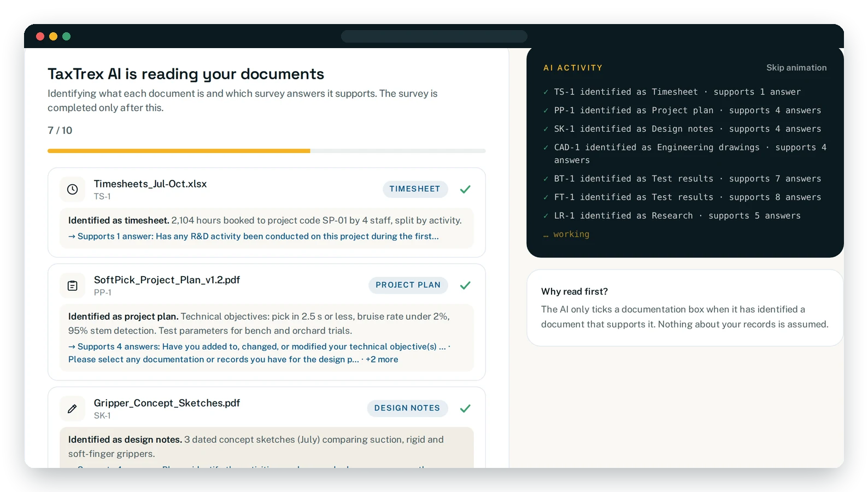The height and width of the screenshot is (492, 868).
Task: Click the DESIGN NOTES tag badge
Action: click(x=407, y=408)
